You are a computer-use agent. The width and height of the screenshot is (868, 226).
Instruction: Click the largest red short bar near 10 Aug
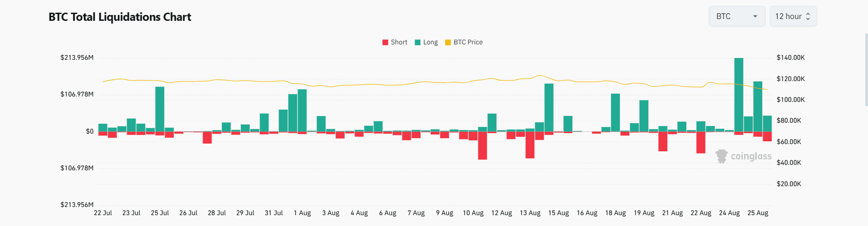[482, 145]
